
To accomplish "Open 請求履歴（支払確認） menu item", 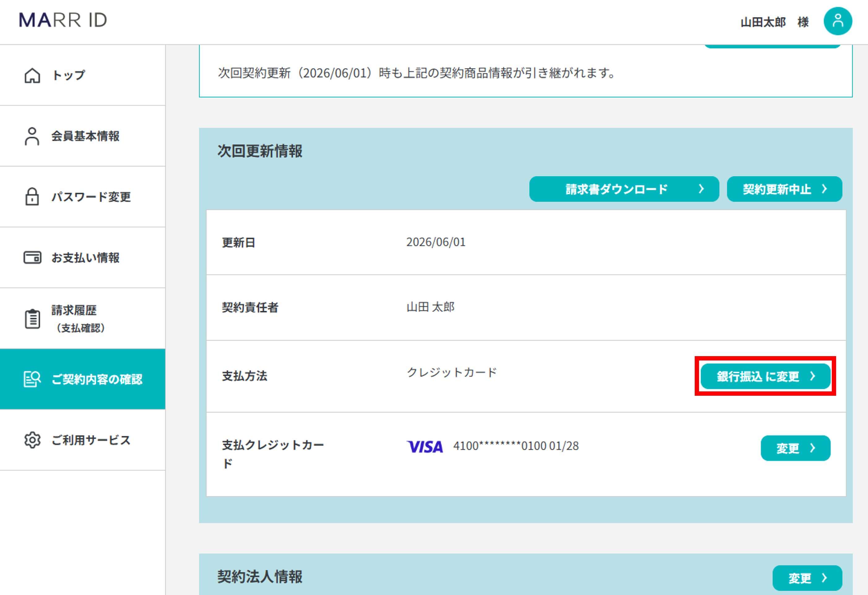I will [83, 319].
